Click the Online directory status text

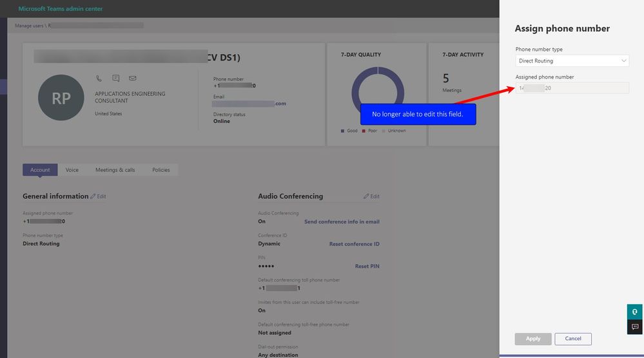(x=221, y=122)
